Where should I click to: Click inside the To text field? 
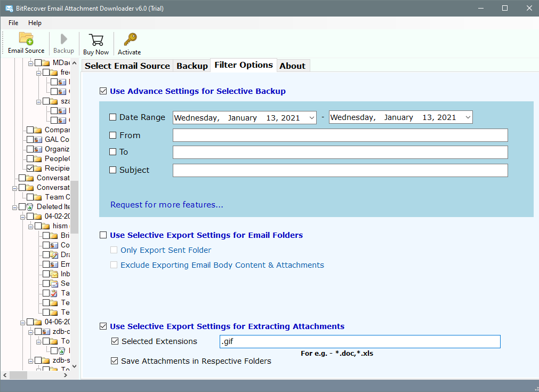[340, 153]
